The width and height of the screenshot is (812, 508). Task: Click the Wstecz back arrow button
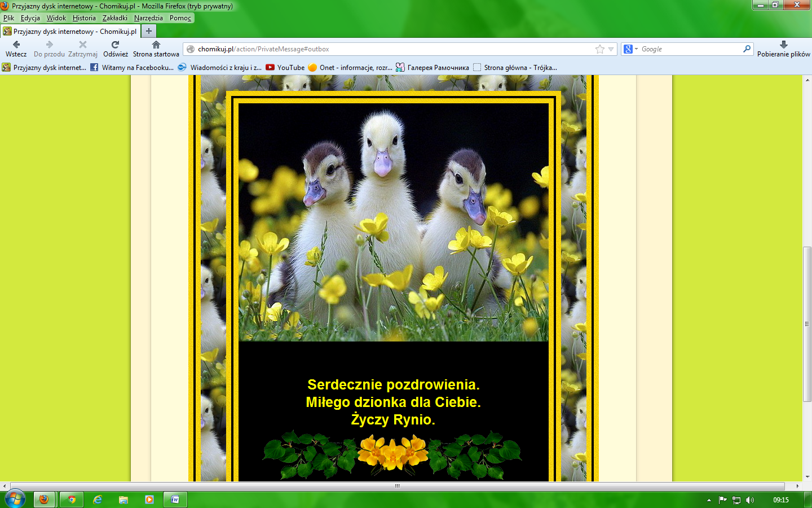[x=16, y=49]
